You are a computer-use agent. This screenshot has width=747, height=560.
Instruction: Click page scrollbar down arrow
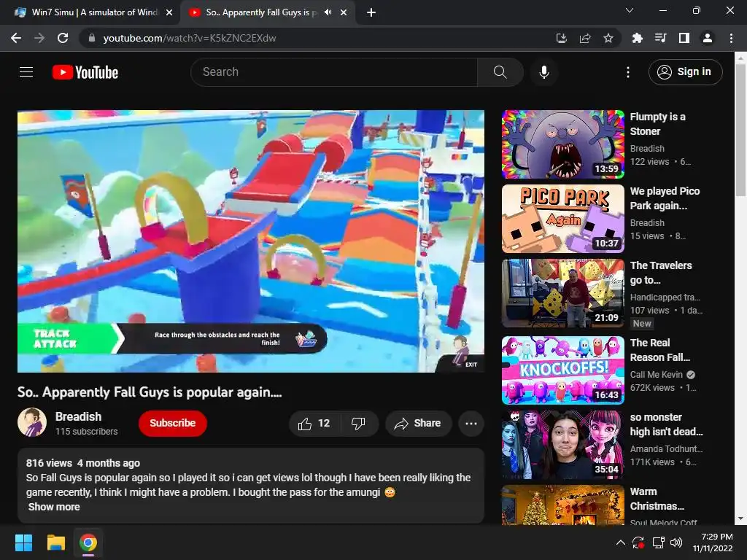click(741, 519)
